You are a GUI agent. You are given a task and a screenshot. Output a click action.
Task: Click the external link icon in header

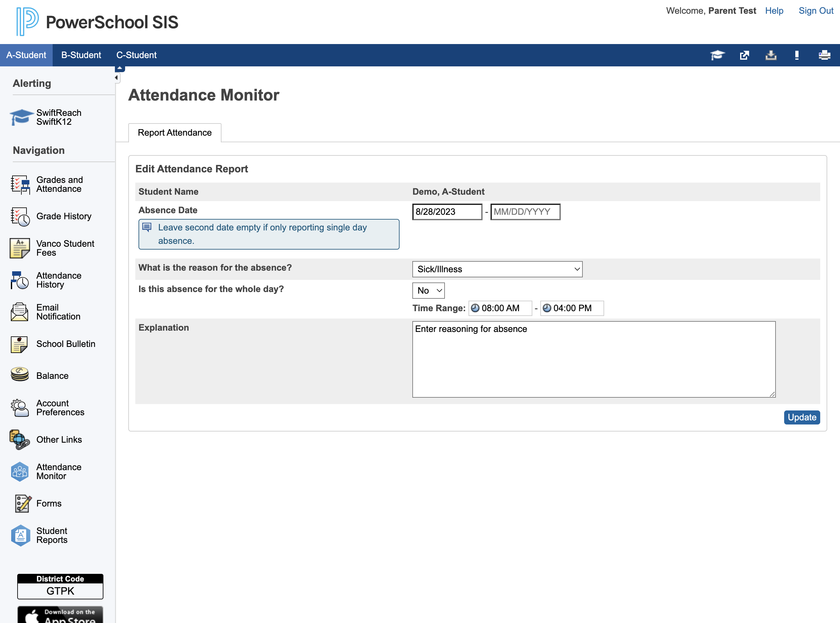pyautogui.click(x=745, y=55)
